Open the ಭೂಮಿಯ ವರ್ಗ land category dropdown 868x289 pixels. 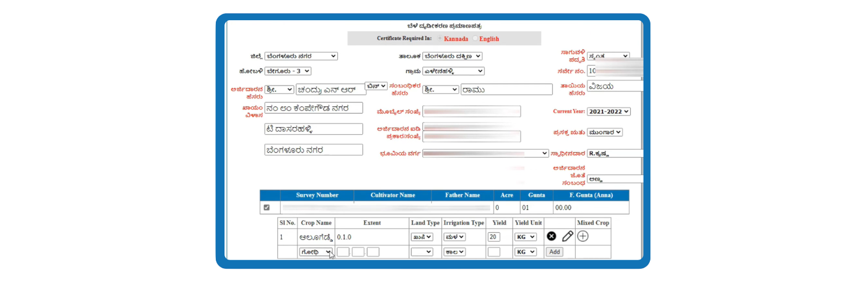(x=486, y=153)
